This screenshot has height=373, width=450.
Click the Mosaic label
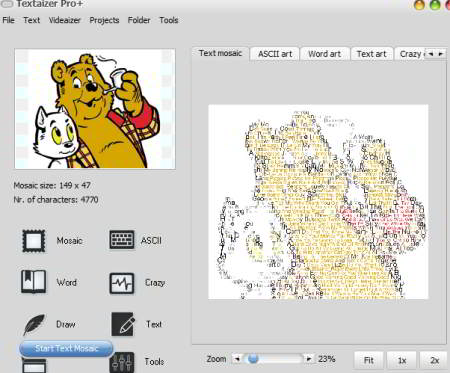tap(69, 241)
